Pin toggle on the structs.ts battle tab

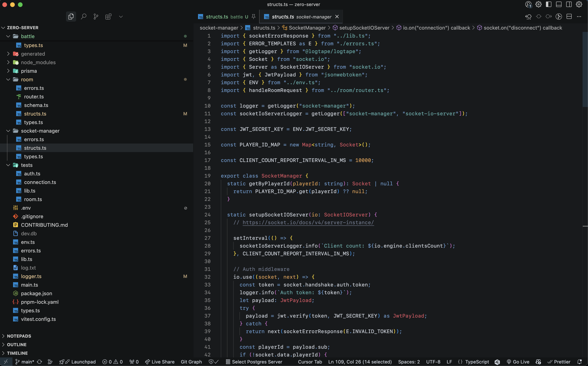254,17
